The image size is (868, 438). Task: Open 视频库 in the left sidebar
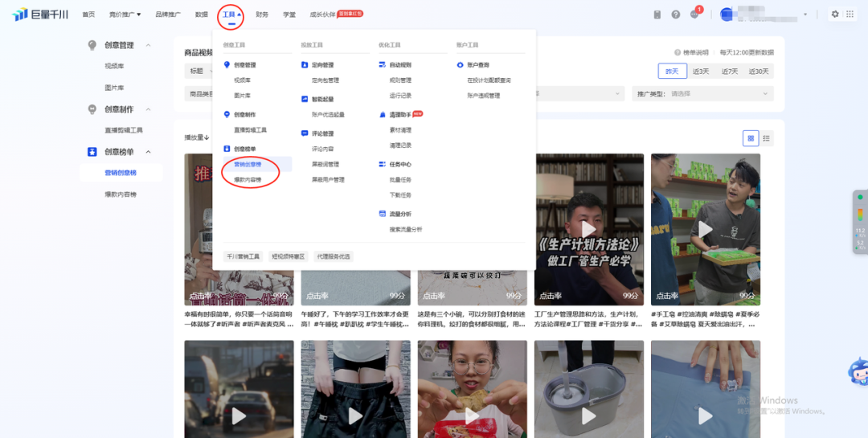(x=115, y=66)
